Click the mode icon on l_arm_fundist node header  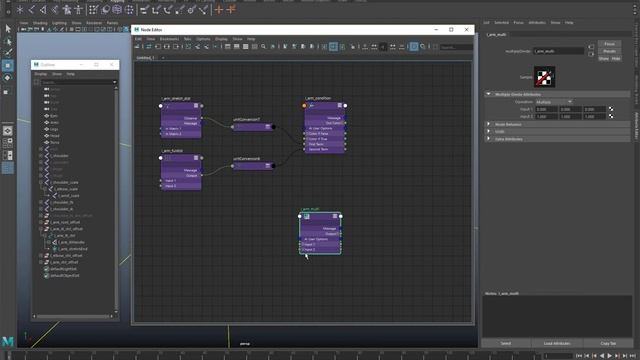(x=196, y=158)
